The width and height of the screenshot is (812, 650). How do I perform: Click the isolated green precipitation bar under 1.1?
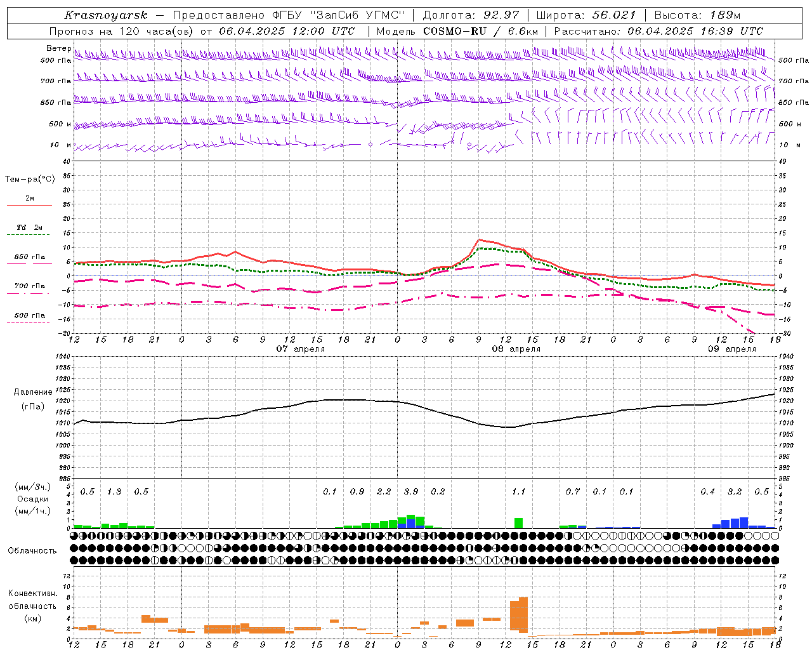pyautogui.click(x=519, y=523)
